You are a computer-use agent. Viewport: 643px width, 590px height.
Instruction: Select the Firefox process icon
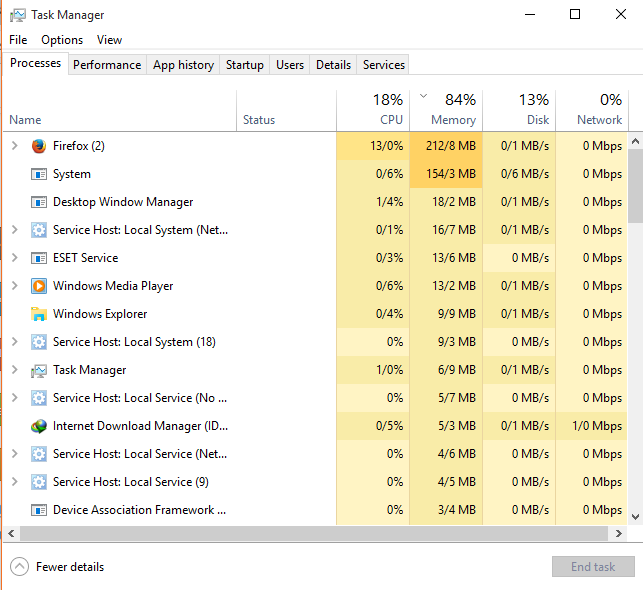pos(39,146)
